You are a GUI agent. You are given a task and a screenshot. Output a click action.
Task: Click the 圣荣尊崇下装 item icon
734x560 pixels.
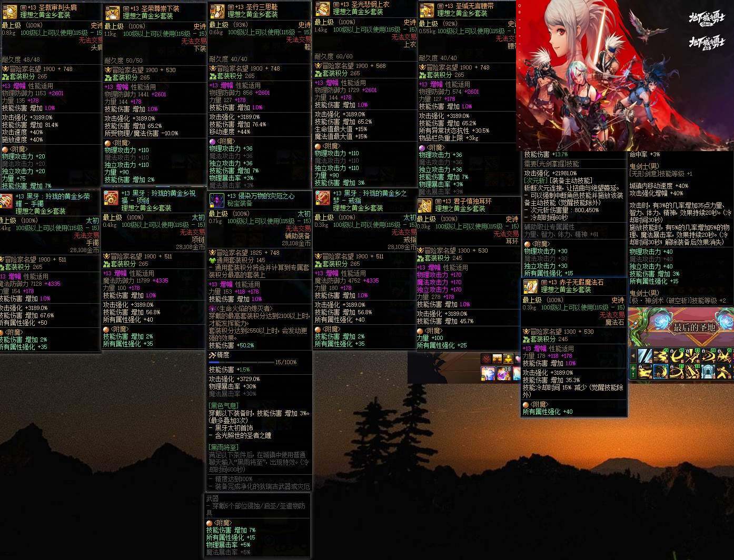[x=112, y=13]
